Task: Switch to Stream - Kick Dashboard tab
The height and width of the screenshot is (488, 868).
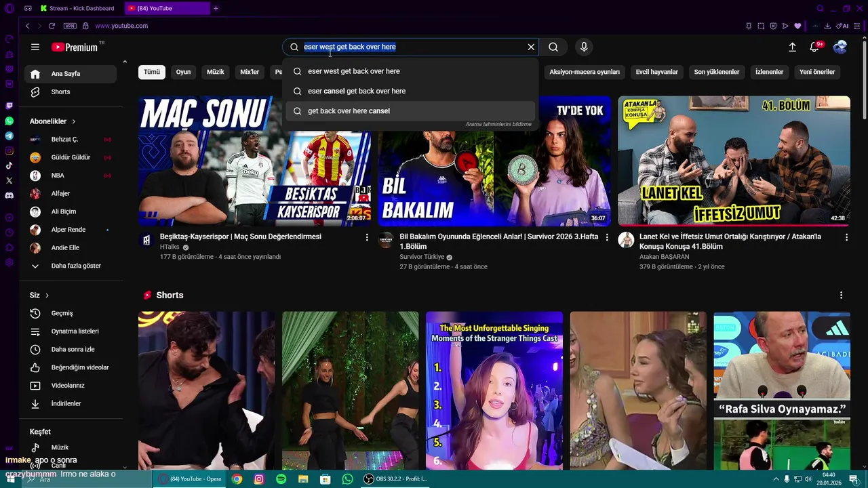Action: pyautogui.click(x=78, y=8)
